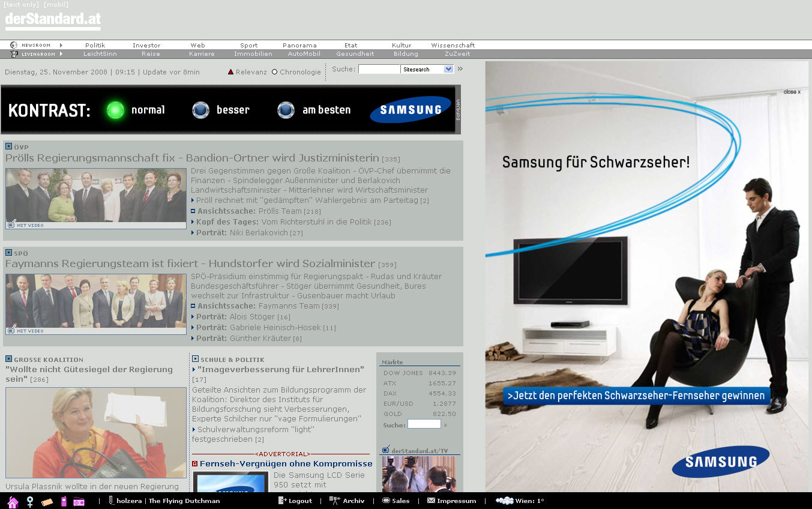Click the paperclip icon beside holzera
812x509 pixels.
coord(112,501)
